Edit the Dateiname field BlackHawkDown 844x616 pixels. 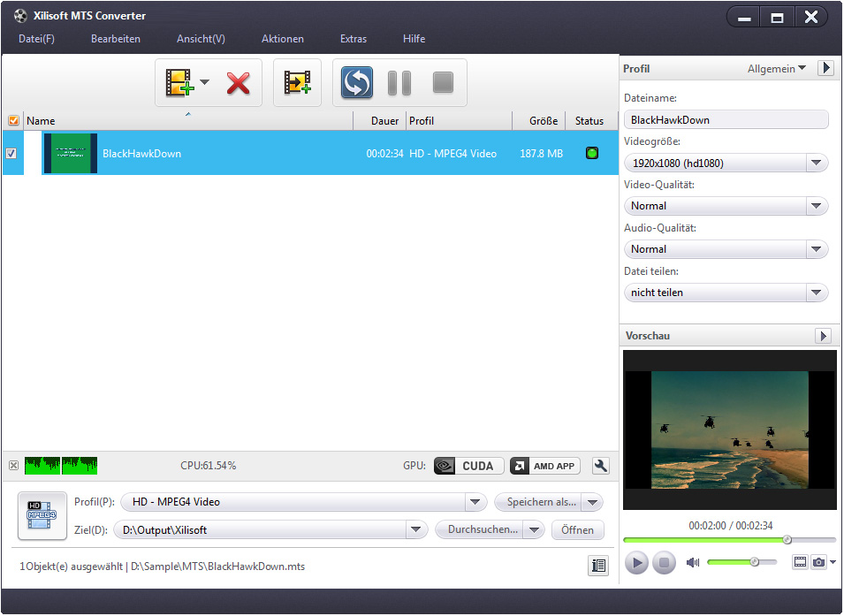coord(726,119)
